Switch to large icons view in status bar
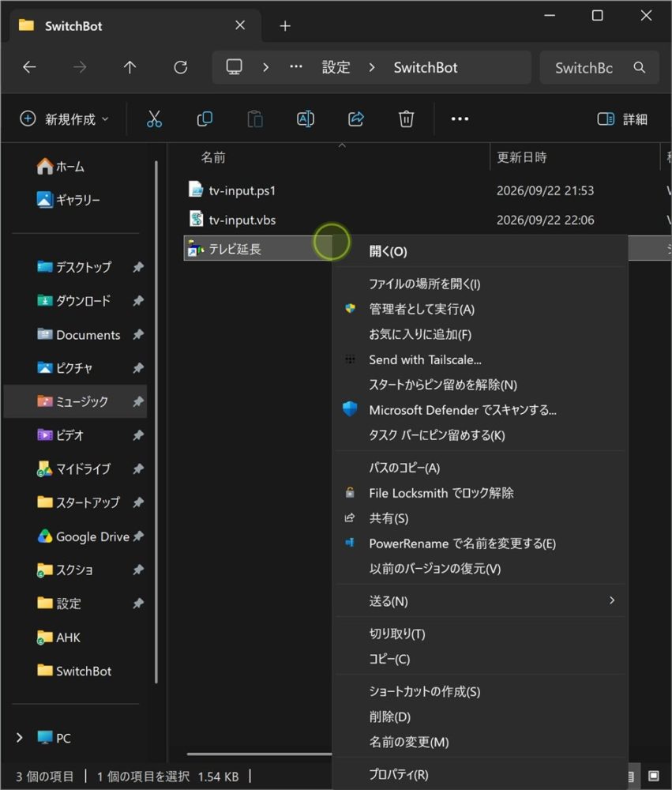The height and width of the screenshot is (790, 672). [653, 776]
